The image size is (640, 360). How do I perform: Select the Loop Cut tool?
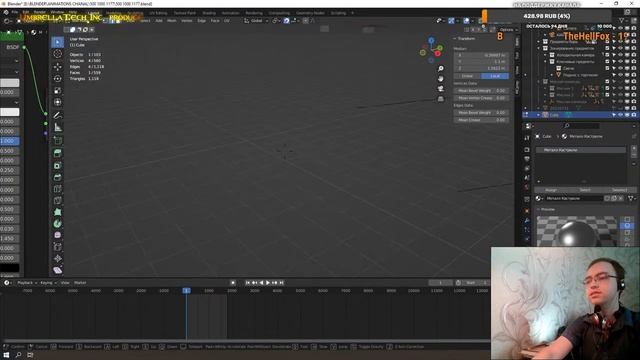[58, 189]
